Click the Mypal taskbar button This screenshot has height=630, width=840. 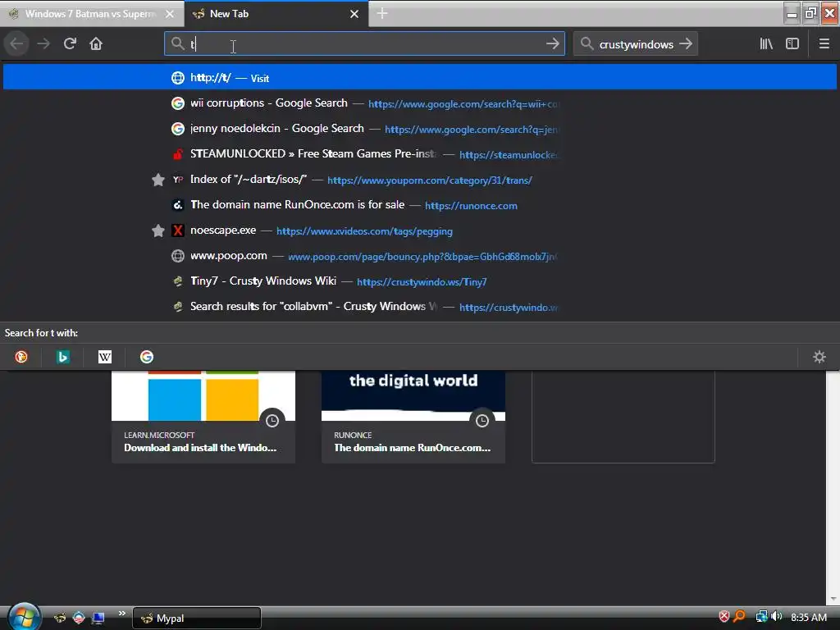197,619
